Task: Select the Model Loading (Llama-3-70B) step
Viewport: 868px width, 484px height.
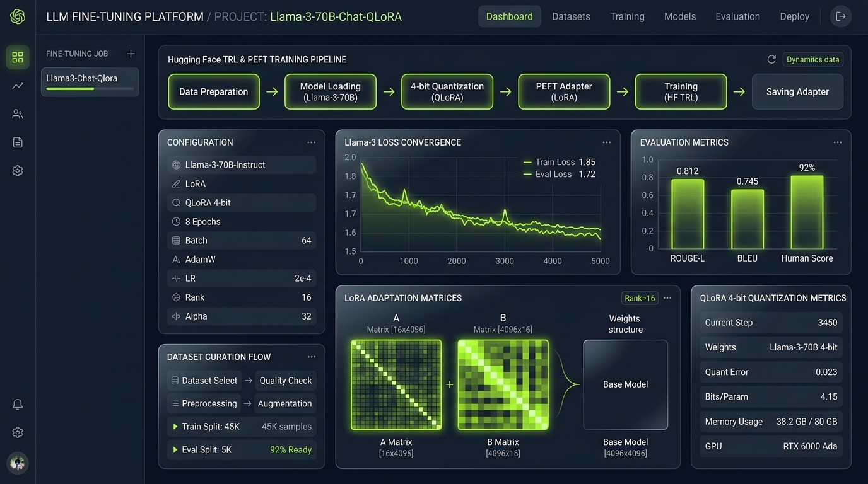Action: tap(331, 91)
